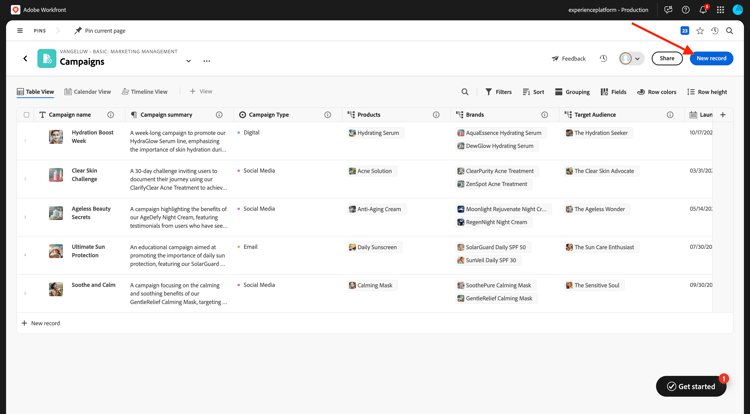Show info for Brands column

tap(544, 115)
